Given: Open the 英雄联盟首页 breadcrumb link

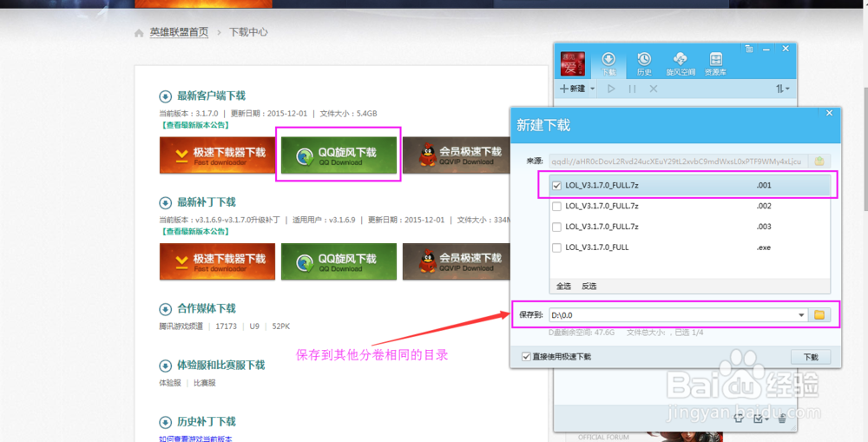Looking at the screenshot, I should click(179, 32).
